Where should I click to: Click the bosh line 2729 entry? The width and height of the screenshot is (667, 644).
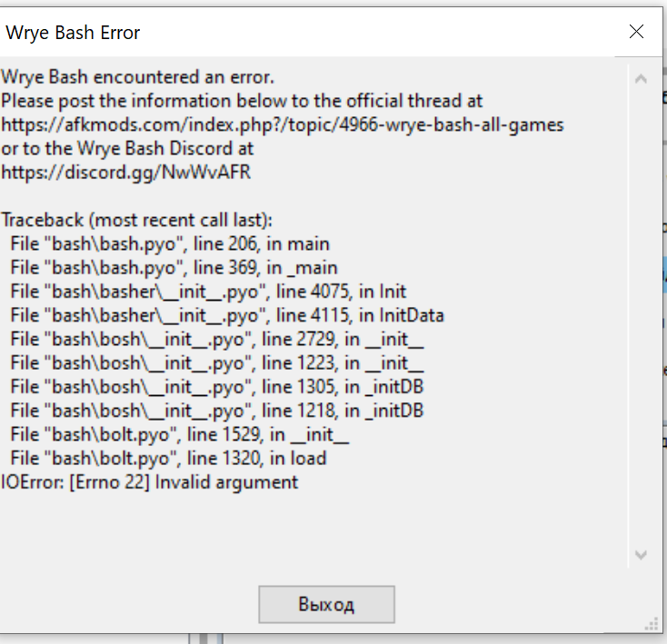217,340
